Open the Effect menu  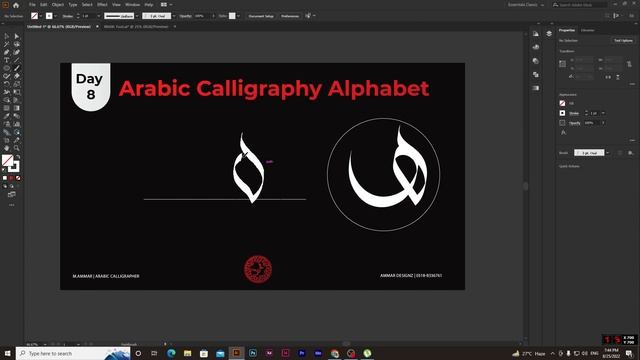(x=102, y=4)
